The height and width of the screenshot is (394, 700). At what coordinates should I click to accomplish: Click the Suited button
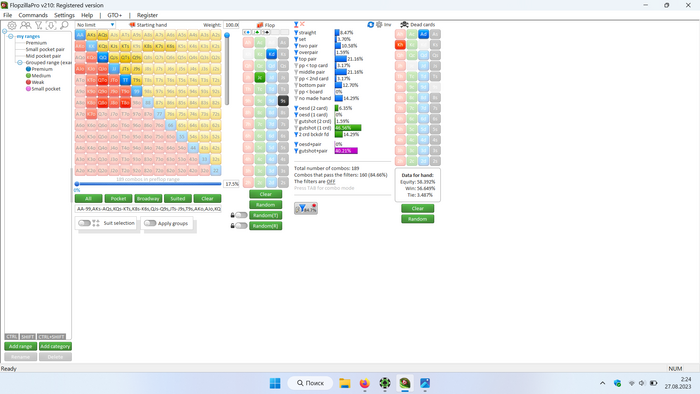pos(178,199)
